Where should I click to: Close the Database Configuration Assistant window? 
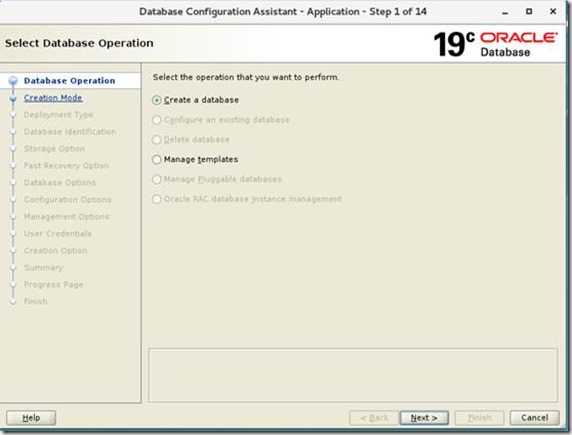tap(553, 12)
